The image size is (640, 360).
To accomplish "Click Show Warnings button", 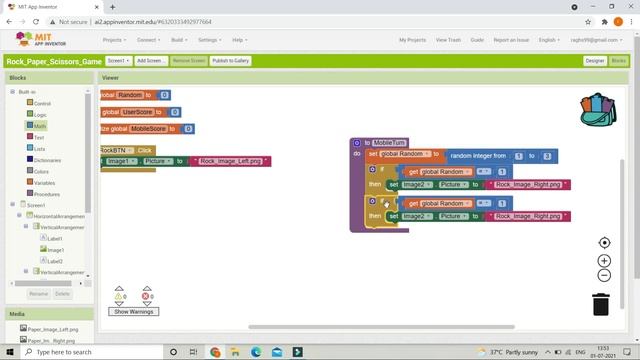I will coord(134,311).
